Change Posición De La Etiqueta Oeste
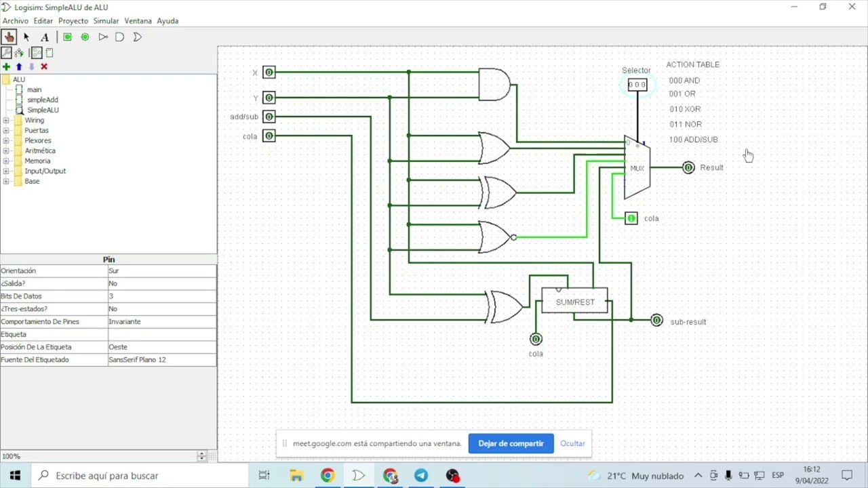 tap(162, 347)
